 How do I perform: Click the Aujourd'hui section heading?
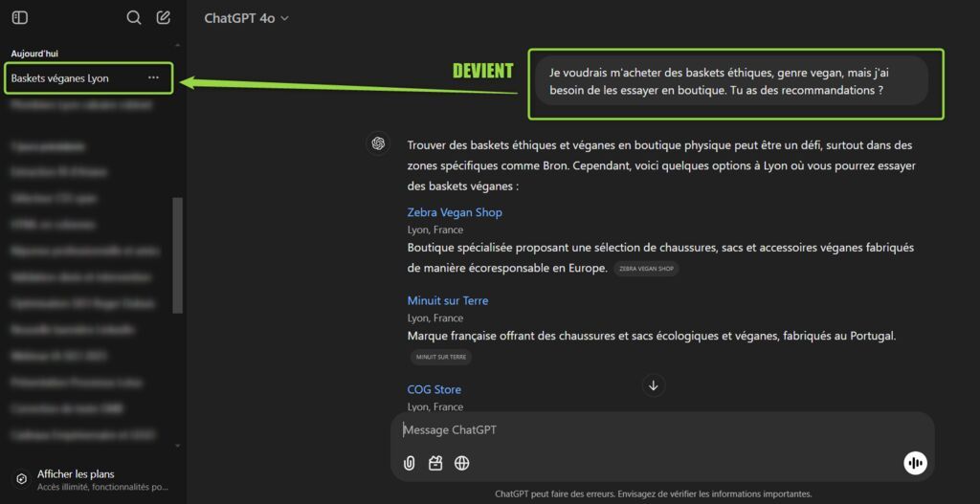tap(34, 54)
